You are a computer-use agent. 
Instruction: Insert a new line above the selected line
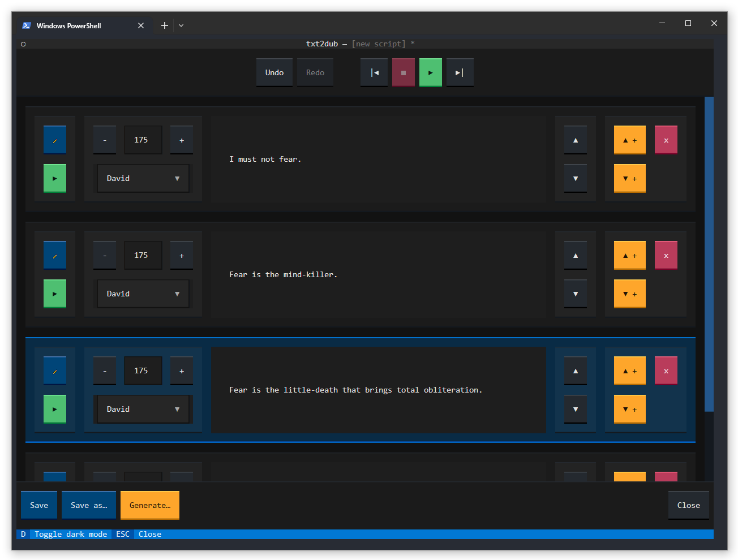pos(629,371)
